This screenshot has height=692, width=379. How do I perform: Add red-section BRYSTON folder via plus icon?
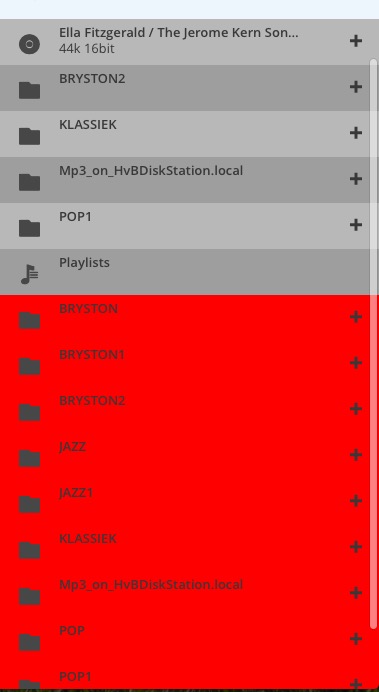coord(356,317)
